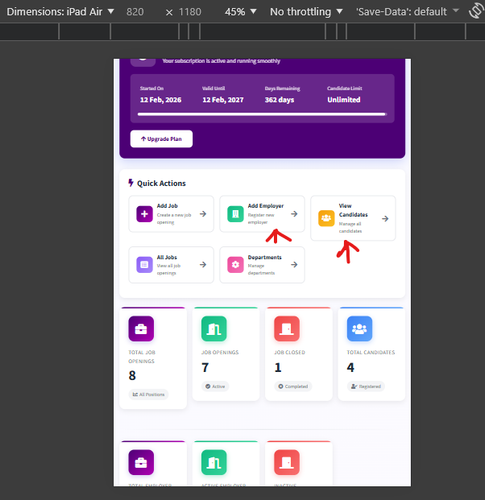Click the bottom row red door icon

click(287, 463)
